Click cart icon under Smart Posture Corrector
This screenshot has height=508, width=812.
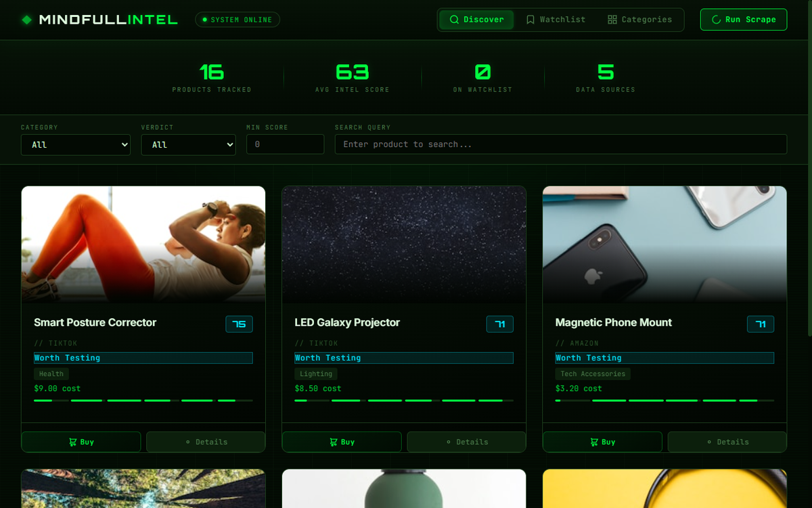(x=72, y=442)
